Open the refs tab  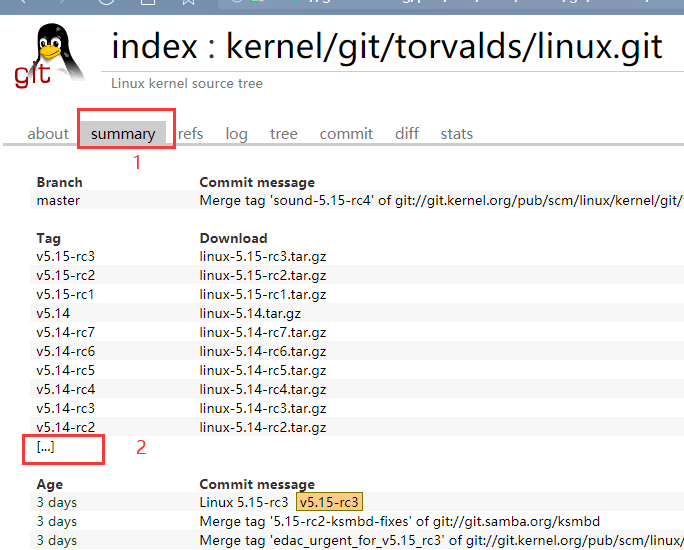(x=190, y=134)
